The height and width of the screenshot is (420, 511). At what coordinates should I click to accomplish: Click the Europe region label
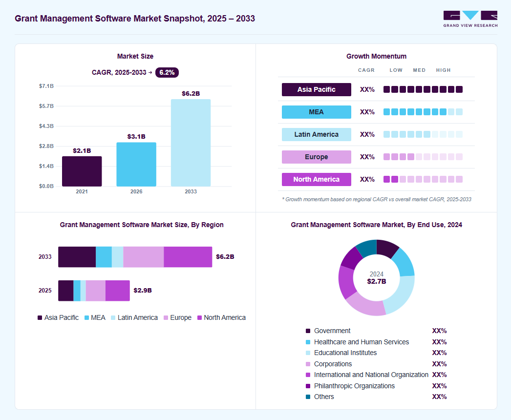pyautogui.click(x=317, y=157)
